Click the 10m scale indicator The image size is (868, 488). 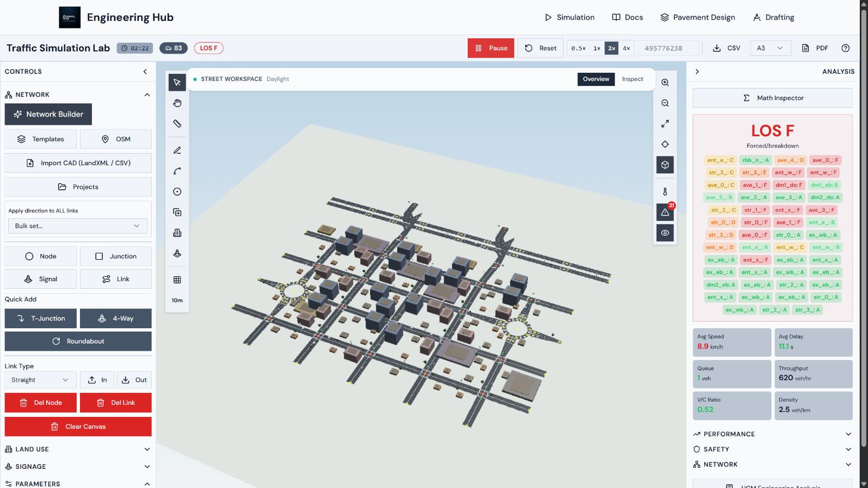177,300
